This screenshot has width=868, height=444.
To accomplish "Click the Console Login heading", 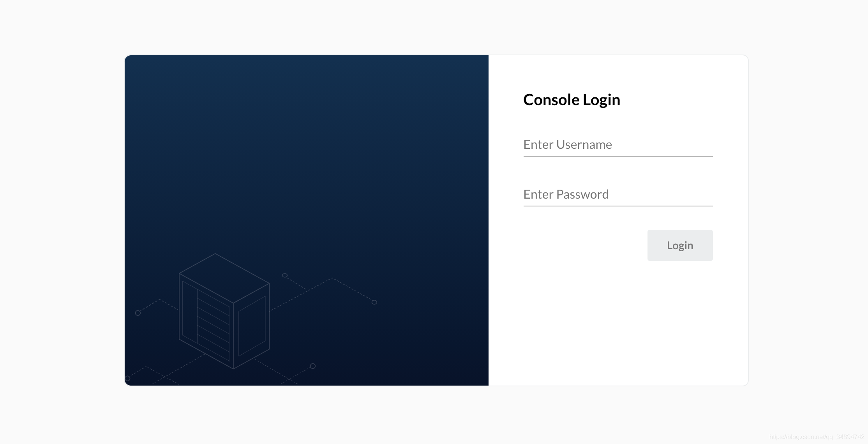I will pyautogui.click(x=572, y=100).
